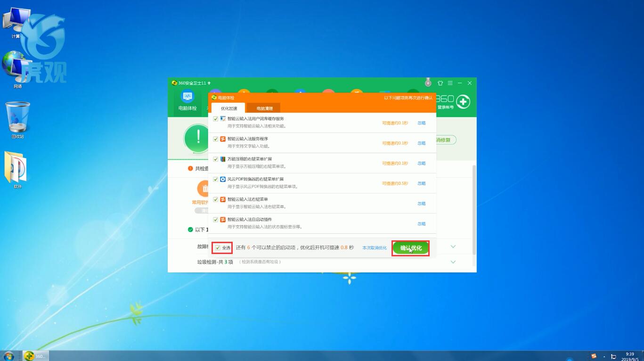Switch to the 电脑清理 tab

click(x=264, y=108)
